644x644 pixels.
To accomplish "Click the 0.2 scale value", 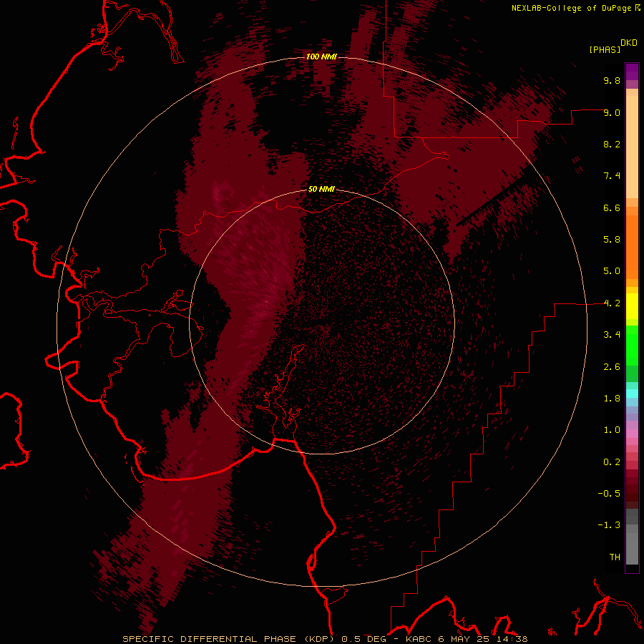I will [x=612, y=462].
